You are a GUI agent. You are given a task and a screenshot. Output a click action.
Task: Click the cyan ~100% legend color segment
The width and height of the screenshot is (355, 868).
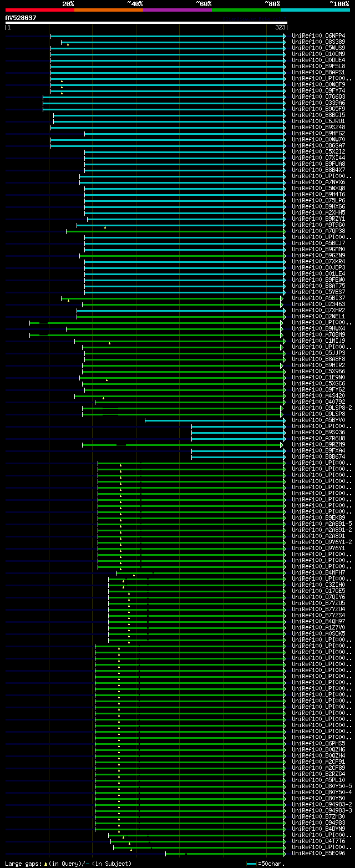(x=315, y=10)
